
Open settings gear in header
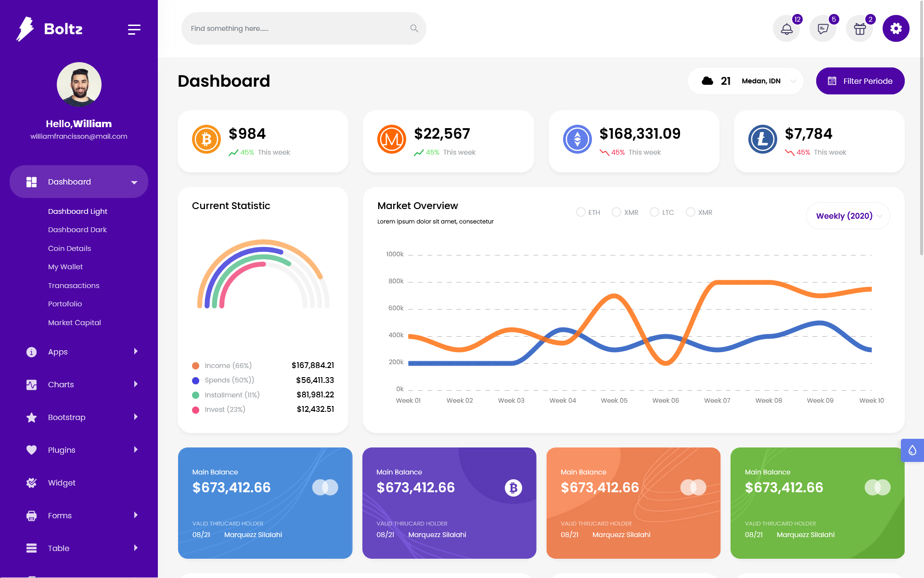pyautogui.click(x=896, y=29)
